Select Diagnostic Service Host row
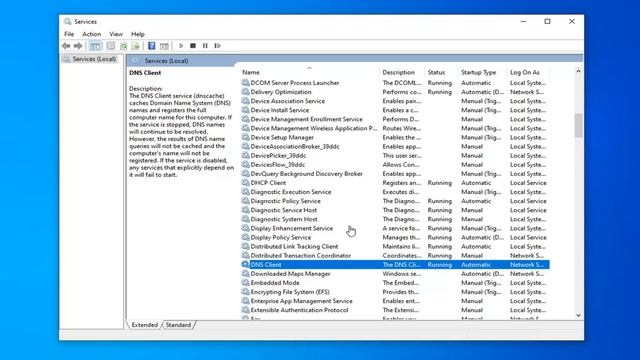 395,210
